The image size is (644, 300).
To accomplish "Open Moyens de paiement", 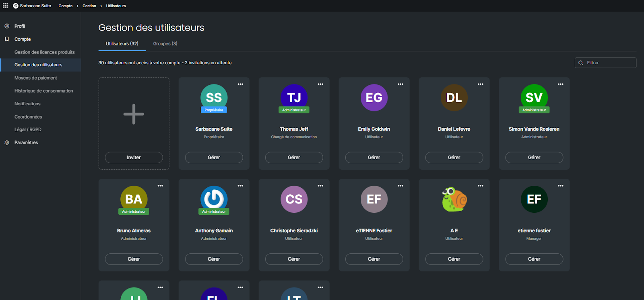I will (x=36, y=78).
